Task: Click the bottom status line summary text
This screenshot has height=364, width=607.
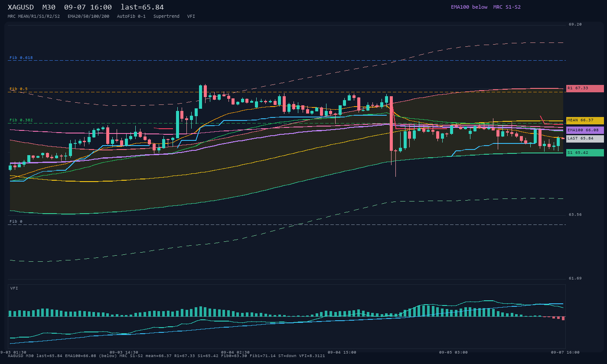Action: point(166,356)
